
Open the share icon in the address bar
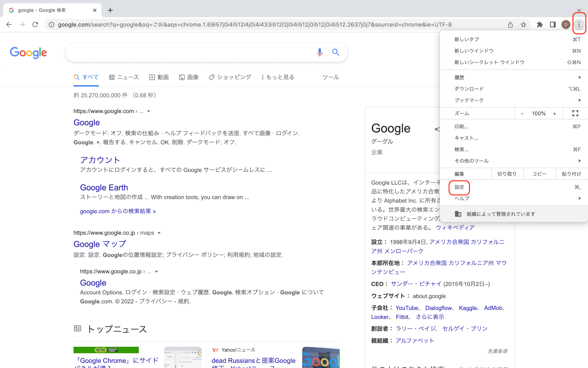(510, 24)
